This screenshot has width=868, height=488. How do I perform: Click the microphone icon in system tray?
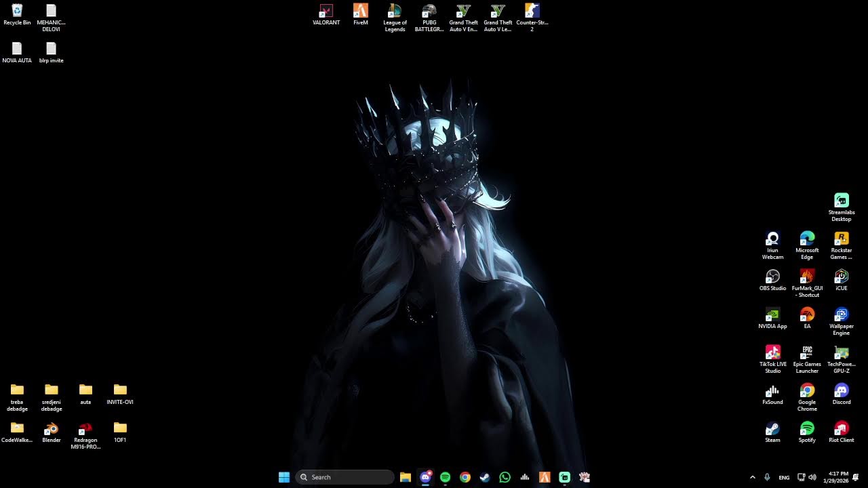767,477
